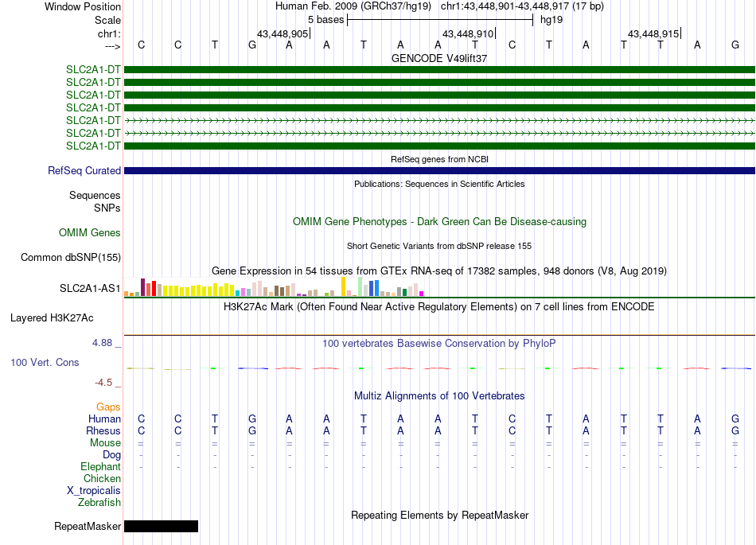The height and width of the screenshot is (545, 756).
Task: Open the GENCODE V49lift37 track title
Action: pos(439,58)
